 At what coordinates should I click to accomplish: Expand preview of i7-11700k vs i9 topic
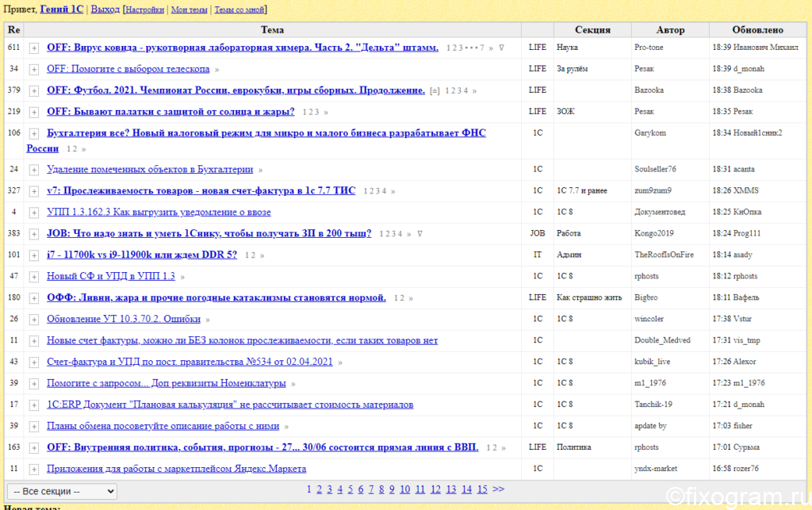[33, 255]
